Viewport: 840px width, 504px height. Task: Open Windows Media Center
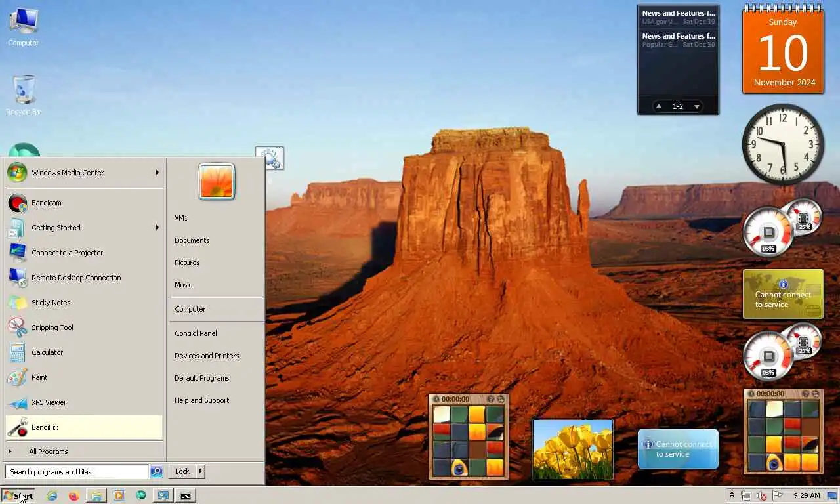[84, 173]
